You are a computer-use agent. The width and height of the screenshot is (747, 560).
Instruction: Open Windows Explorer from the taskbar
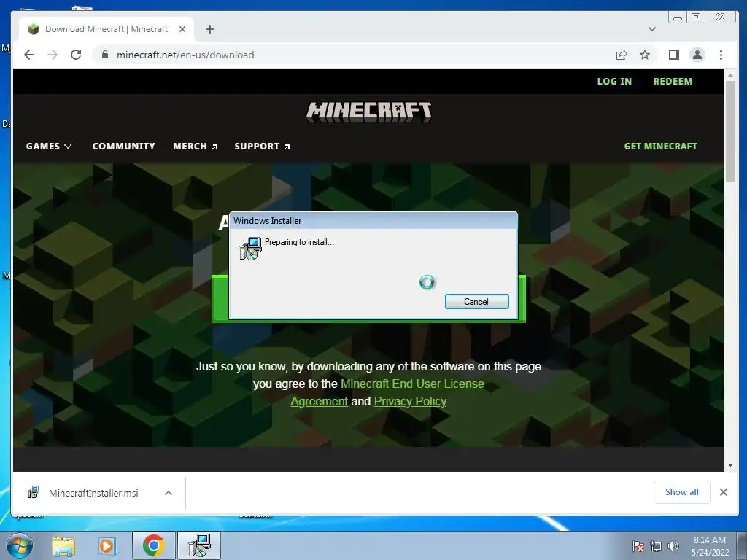coord(64,545)
